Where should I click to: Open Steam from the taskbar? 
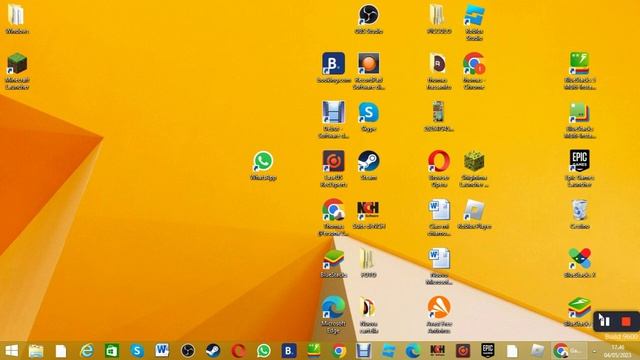coord(213,351)
